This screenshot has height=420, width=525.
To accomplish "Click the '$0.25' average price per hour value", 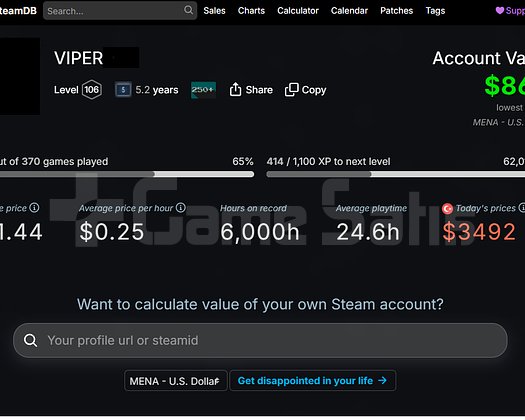I will pos(112,231).
